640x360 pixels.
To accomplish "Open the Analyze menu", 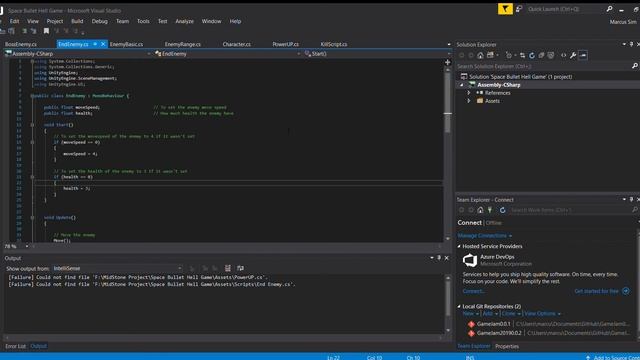I will tap(184, 21).
